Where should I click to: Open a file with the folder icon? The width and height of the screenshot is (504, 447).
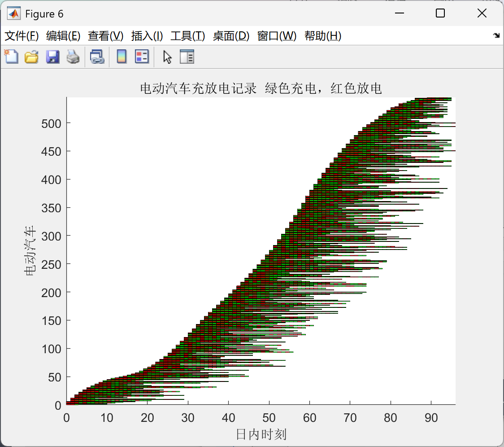point(31,57)
